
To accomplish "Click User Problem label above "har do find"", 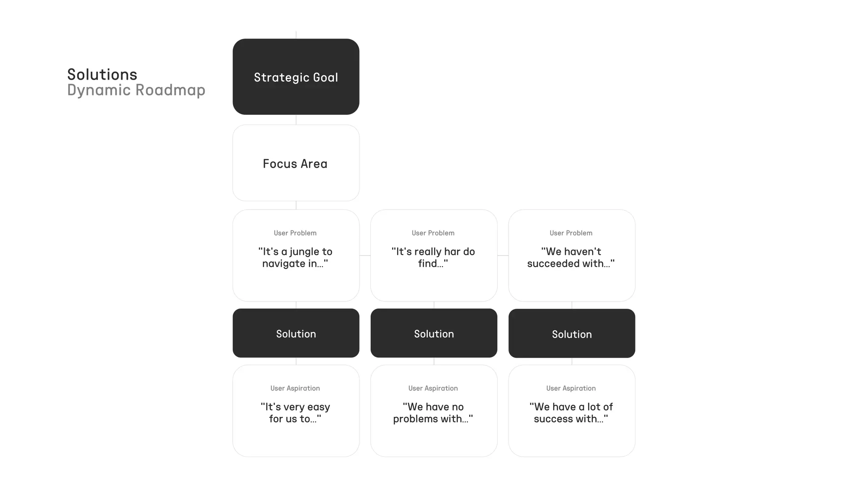I will point(433,233).
